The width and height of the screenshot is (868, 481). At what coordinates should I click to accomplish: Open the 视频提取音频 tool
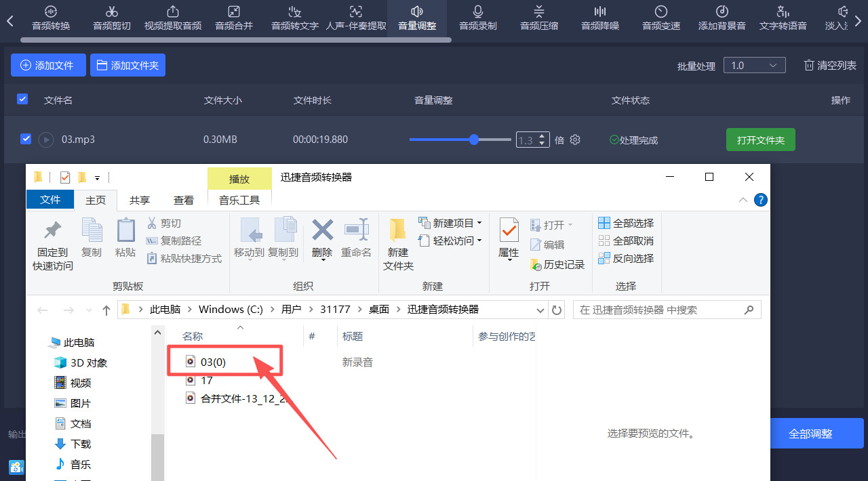[x=173, y=18]
